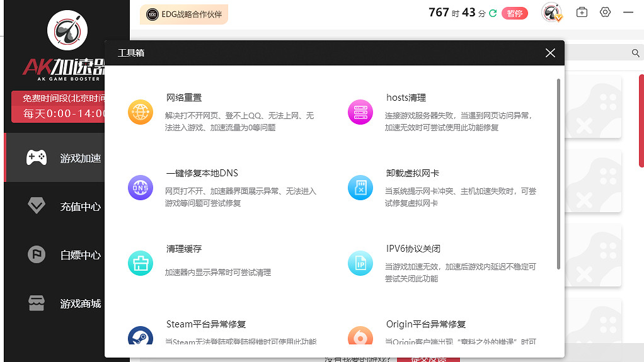Screen dimensions: 644x362
Task: Click the Steam平台异常修复 icon
Action: pyautogui.click(x=141, y=336)
